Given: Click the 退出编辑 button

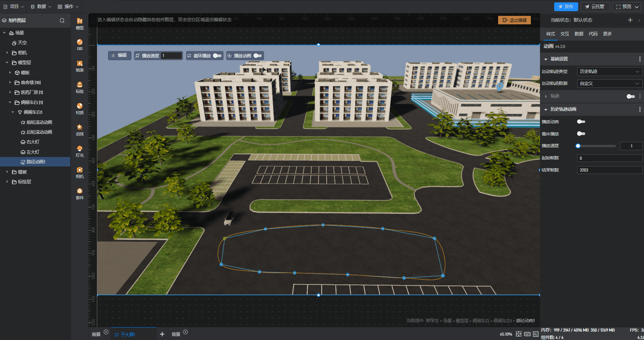Looking at the screenshot, I should (x=514, y=20).
